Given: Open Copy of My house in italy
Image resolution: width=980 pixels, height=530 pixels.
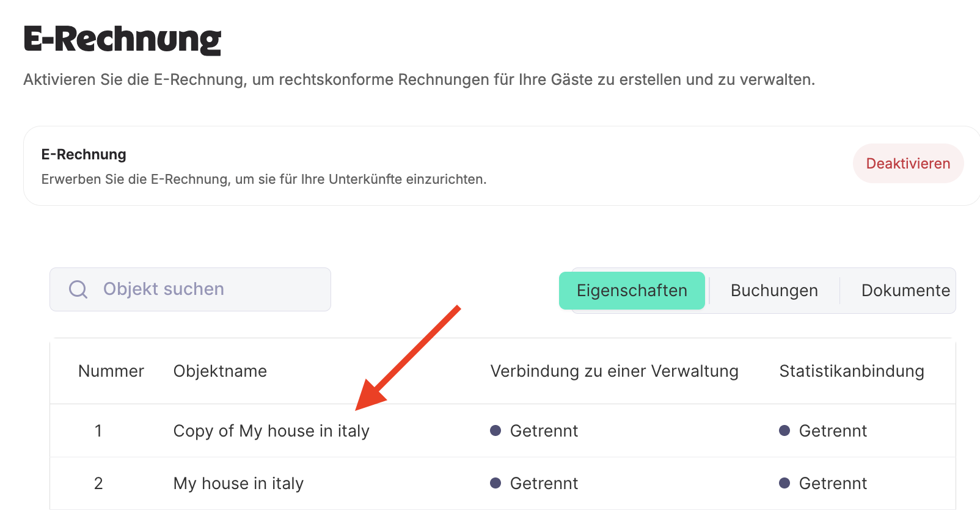Looking at the screenshot, I should (x=271, y=431).
